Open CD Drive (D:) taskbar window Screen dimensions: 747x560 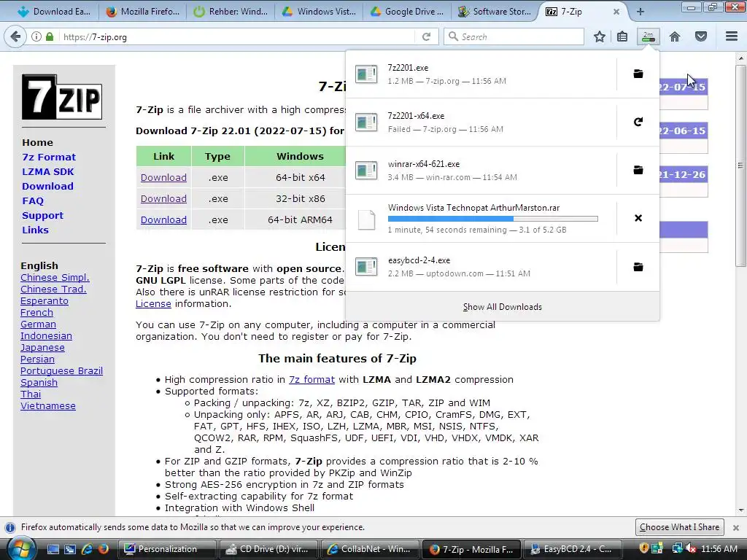pyautogui.click(x=268, y=549)
